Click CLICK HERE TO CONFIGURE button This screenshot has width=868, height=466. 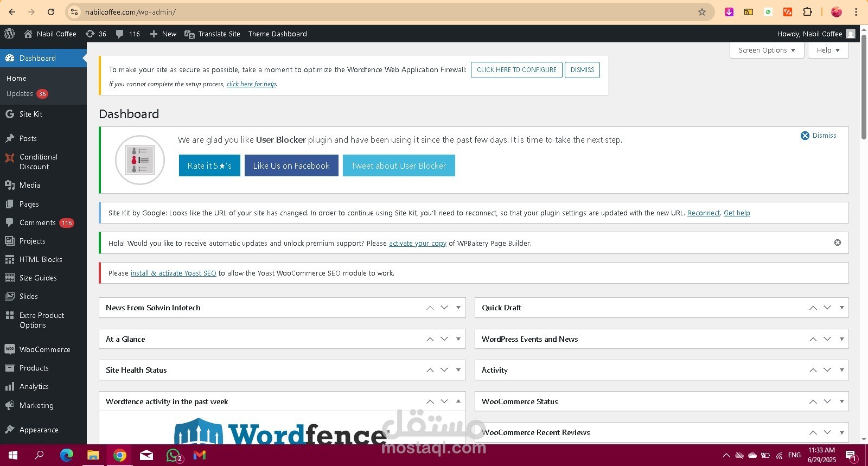click(516, 70)
